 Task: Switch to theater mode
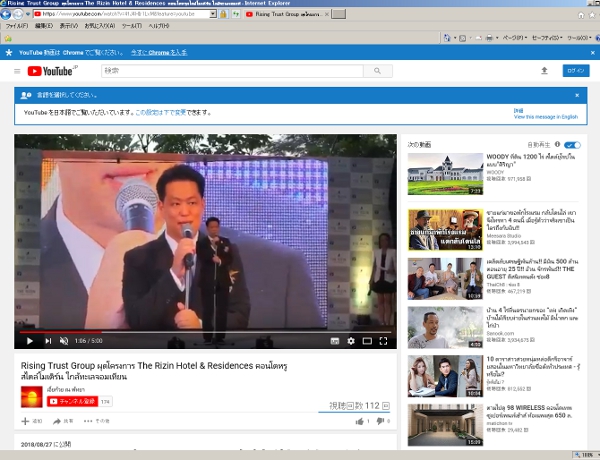pos(367,341)
